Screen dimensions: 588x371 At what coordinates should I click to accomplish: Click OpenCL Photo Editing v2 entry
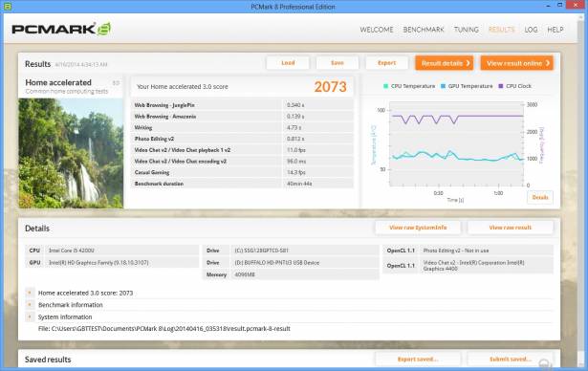pyautogui.click(x=456, y=251)
